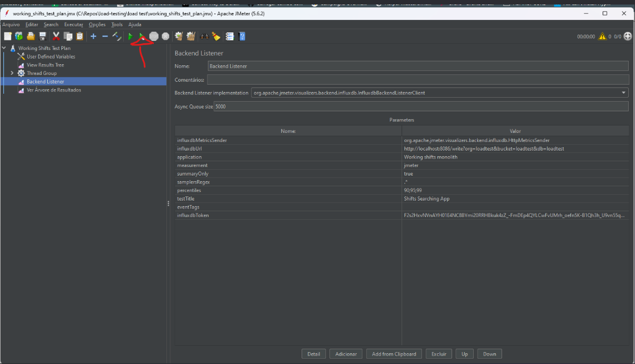
Task: Select Backend Listener tree row
Action: tap(83, 81)
